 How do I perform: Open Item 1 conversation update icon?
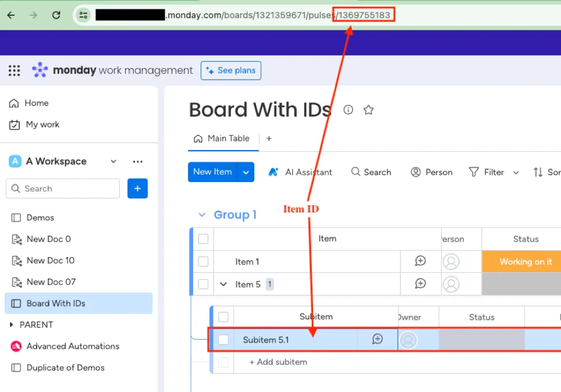pyautogui.click(x=420, y=261)
